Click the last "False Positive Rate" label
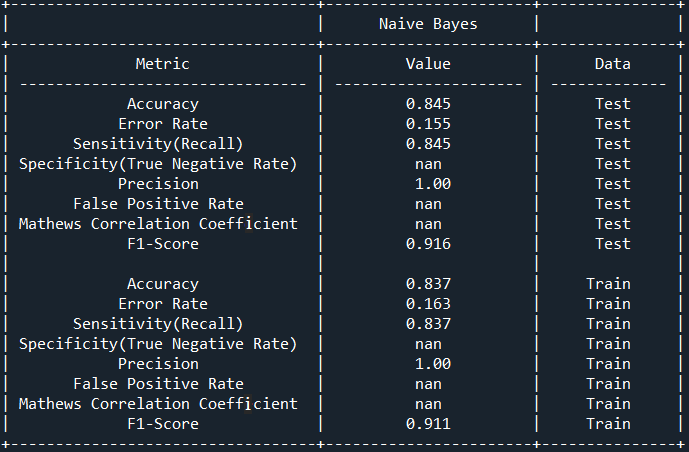Viewport: 689px width, 452px height. pyautogui.click(x=158, y=384)
